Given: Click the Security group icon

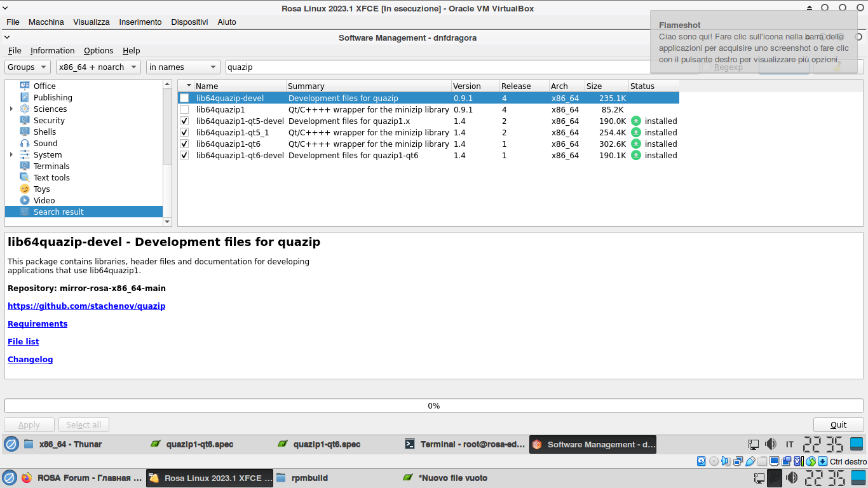Looking at the screenshot, I should (x=25, y=120).
